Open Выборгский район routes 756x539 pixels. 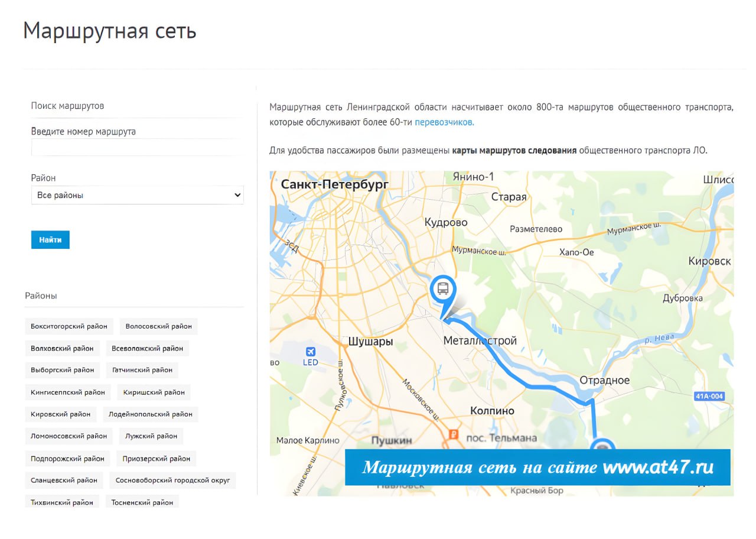click(x=63, y=370)
